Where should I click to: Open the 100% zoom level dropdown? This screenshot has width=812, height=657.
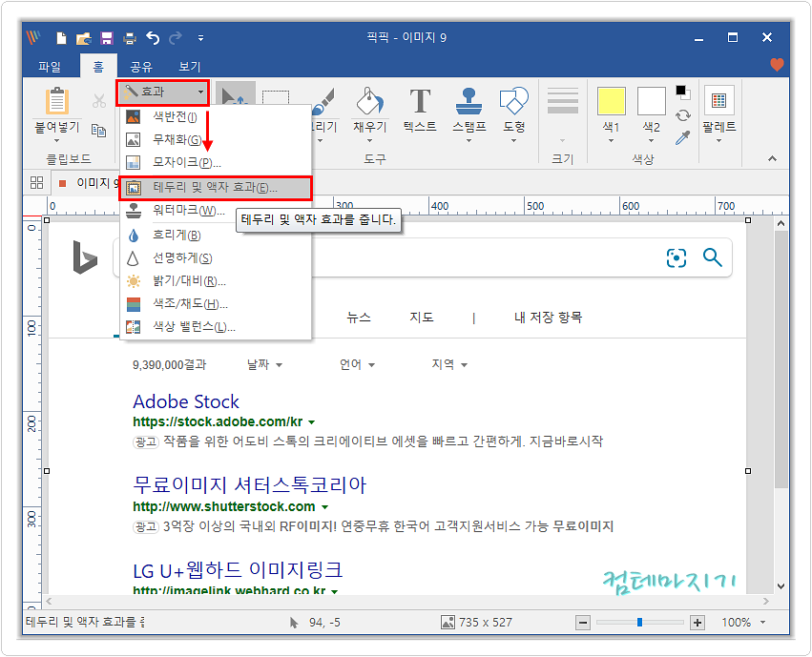pos(762,623)
